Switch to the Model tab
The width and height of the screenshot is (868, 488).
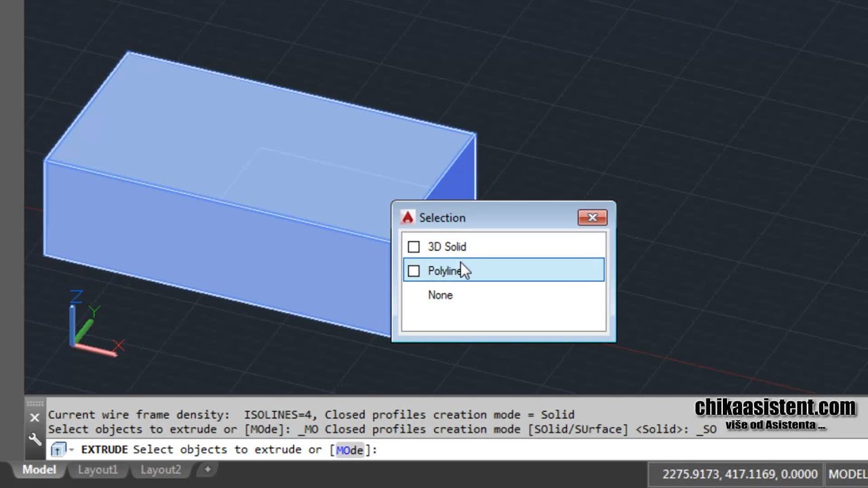pos(39,470)
